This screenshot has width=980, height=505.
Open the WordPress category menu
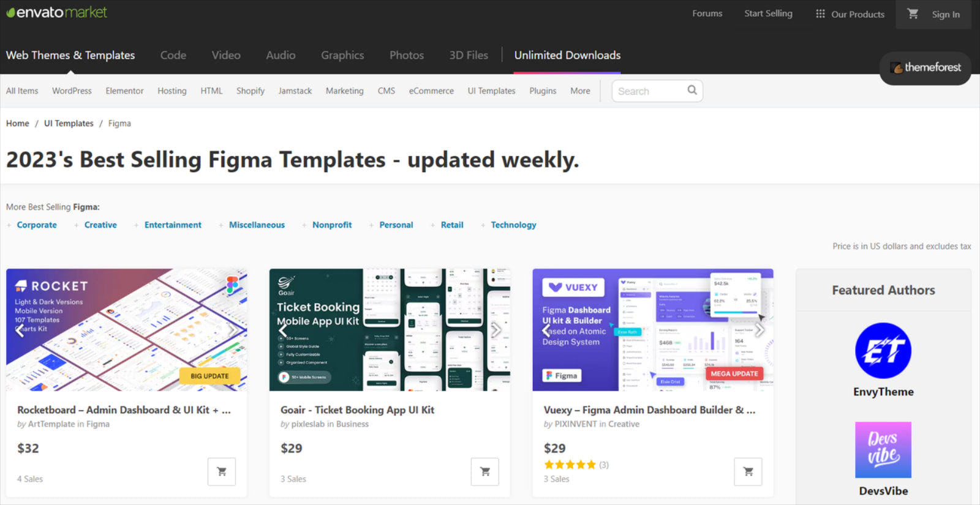(72, 91)
